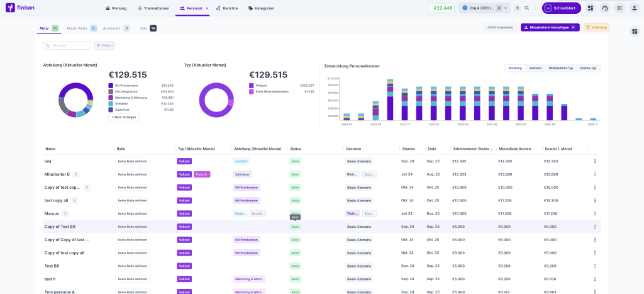Open the user profile icon
The width and height of the screenshot is (644, 294).
coord(634,8)
